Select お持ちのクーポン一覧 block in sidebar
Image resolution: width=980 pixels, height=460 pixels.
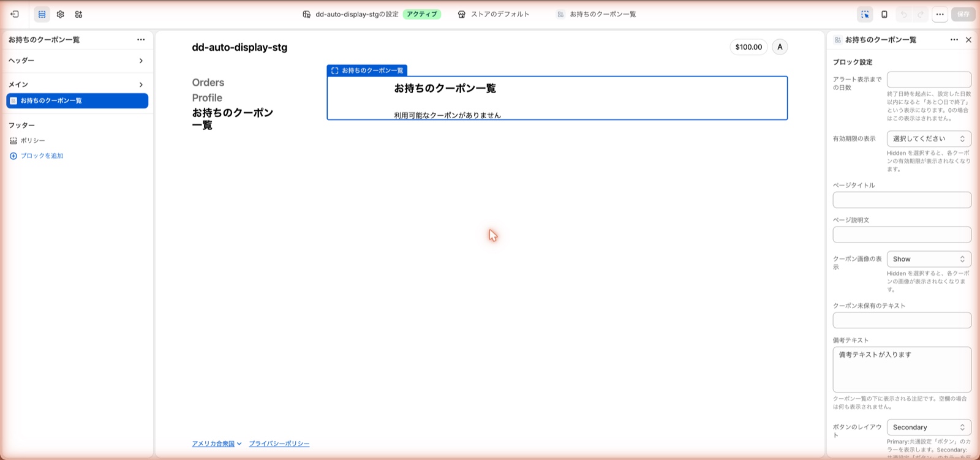click(x=77, y=100)
